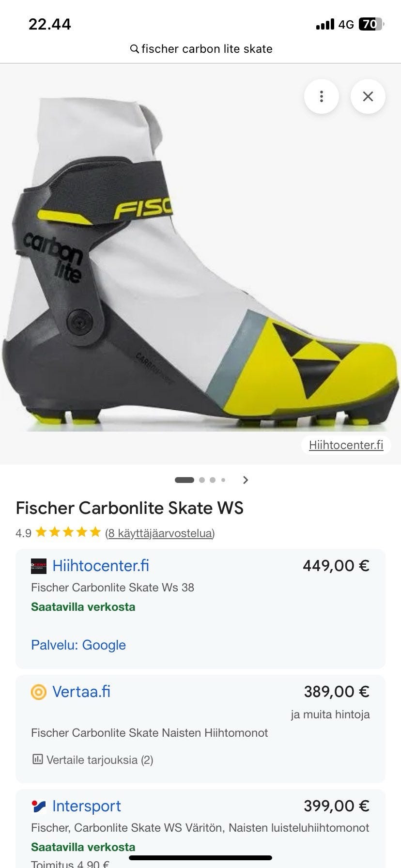Image resolution: width=401 pixels, height=868 pixels.
Task: Tap the Hiihtocenter.fi store logo icon
Action: (x=39, y=566)
